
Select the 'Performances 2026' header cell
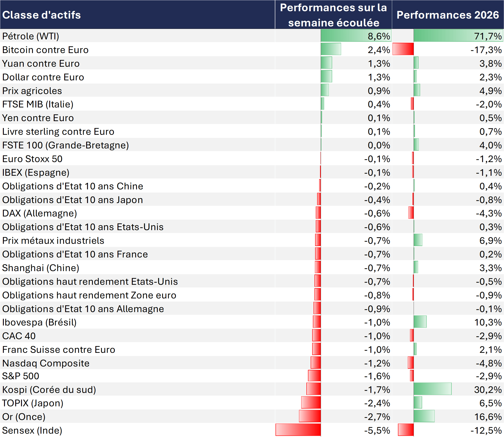448,15
